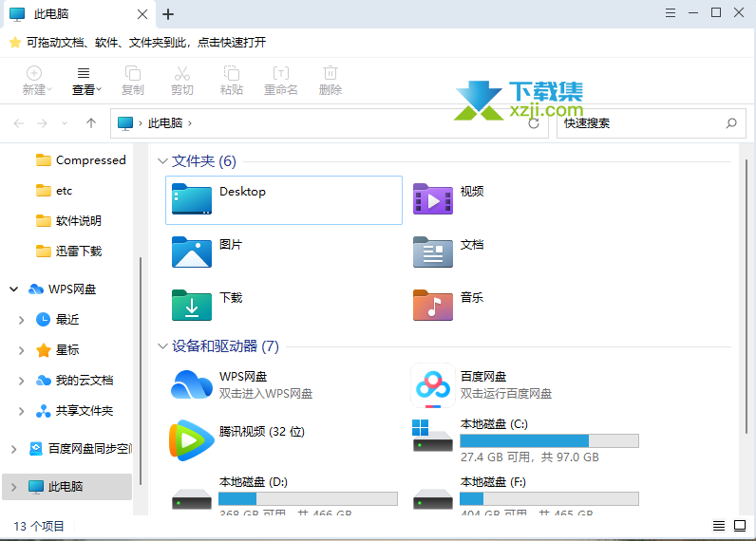The height and width of the screenshot is (541, 756).
Task: Expand 百度网盘同步空间 tree node
Action: click(14, 449)
